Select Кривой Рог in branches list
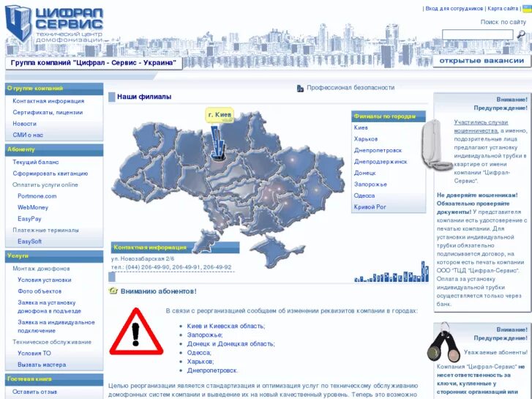This screenshot has height=399, width=532. click(370, 207)
